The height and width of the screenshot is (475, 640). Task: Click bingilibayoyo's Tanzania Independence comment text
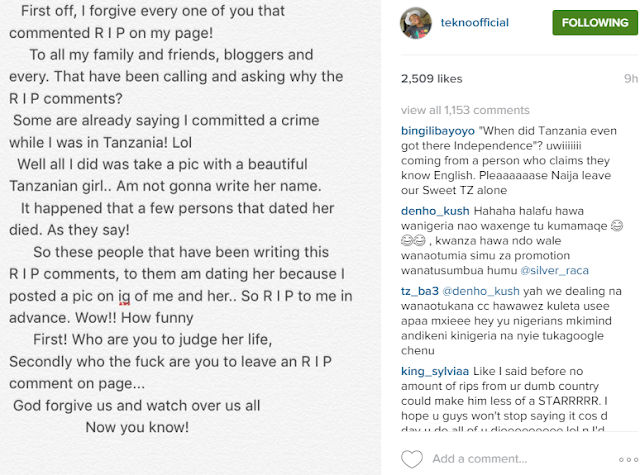[x=509, y=160]
